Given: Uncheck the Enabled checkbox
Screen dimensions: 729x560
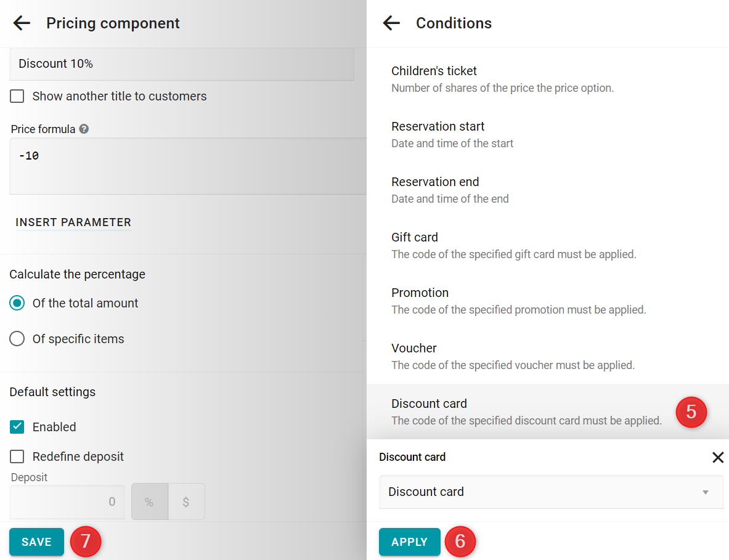Looking at the screenshot, I should pos(17,426).
